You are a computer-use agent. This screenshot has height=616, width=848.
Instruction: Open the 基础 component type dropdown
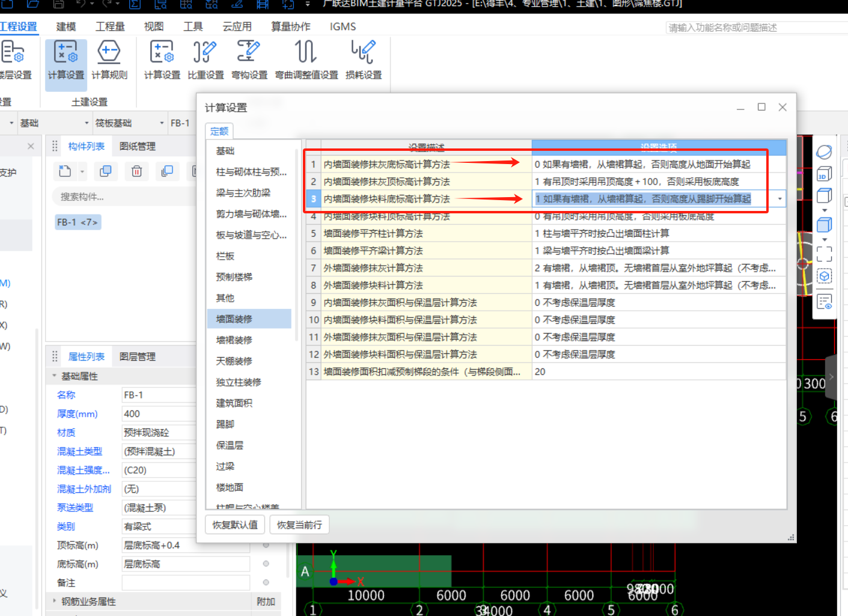point(87,123)
